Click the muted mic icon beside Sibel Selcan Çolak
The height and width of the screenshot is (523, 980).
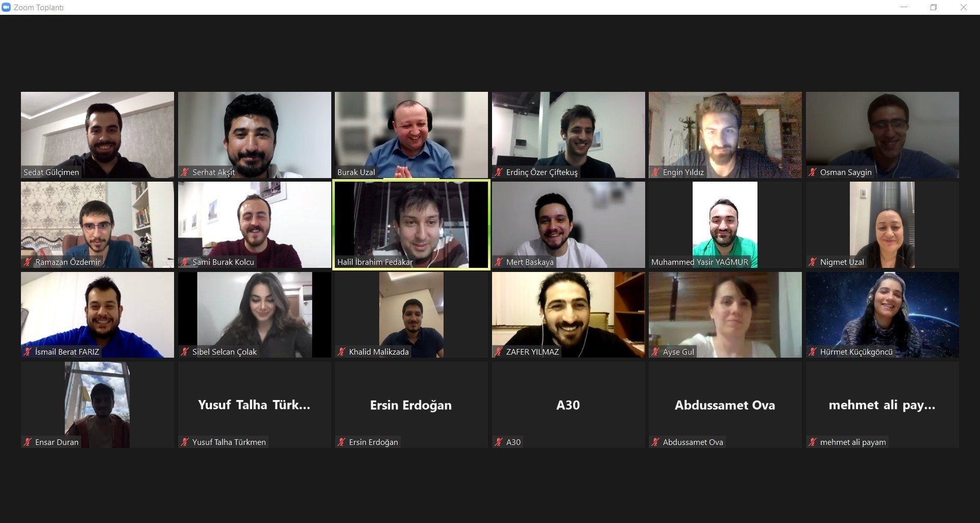coord(185,352)
